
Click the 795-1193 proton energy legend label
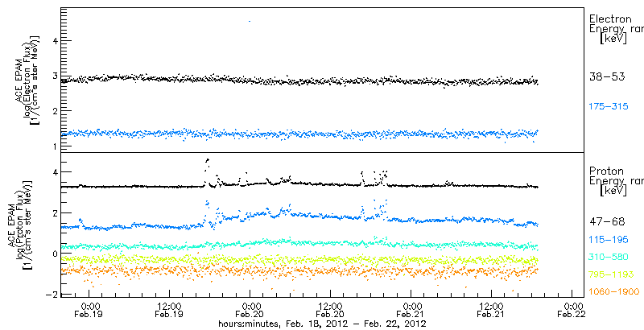coord(612,274)
